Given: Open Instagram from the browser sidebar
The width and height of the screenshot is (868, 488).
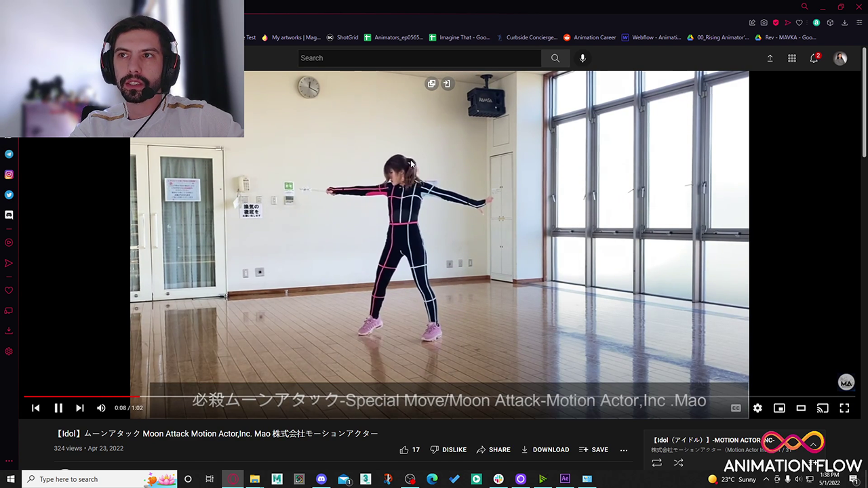Looking at the screenshot, I should click(x=9, y=175).
